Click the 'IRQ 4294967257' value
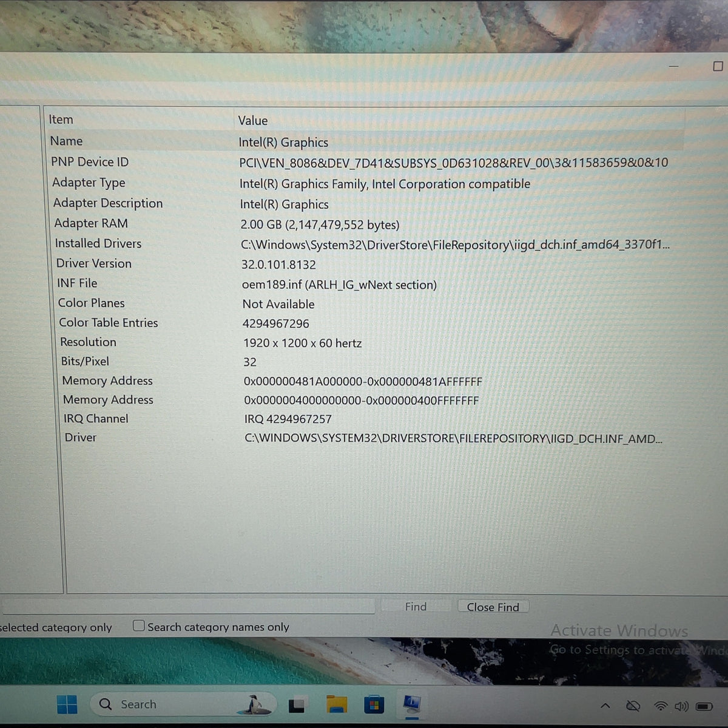 (x=288, y=419)
